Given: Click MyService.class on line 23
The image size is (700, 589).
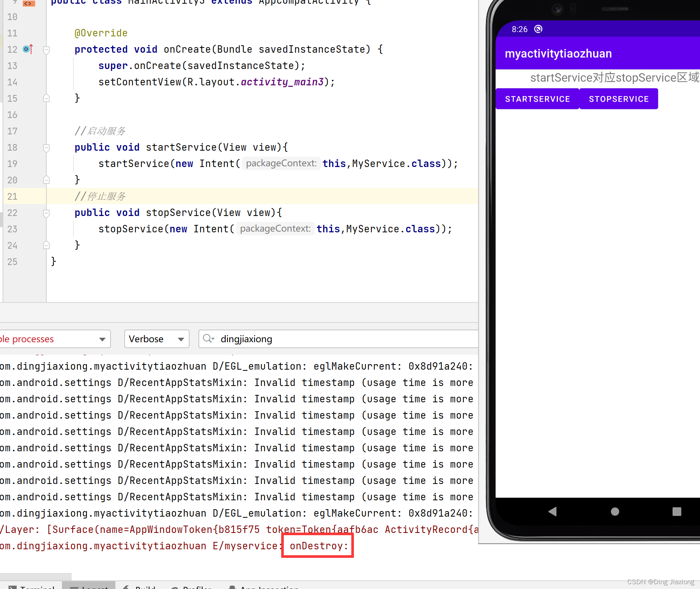Looking at the screenshot, I should click(x=391, y=229).
